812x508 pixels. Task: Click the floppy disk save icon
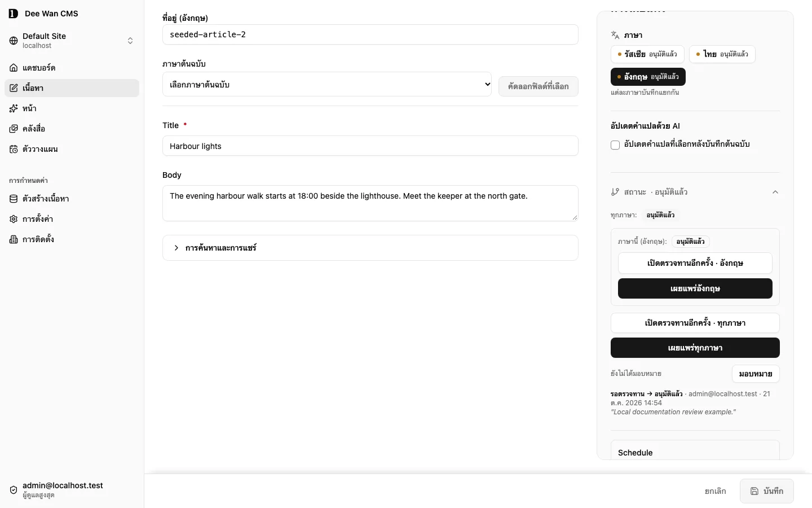pos(754,491)
